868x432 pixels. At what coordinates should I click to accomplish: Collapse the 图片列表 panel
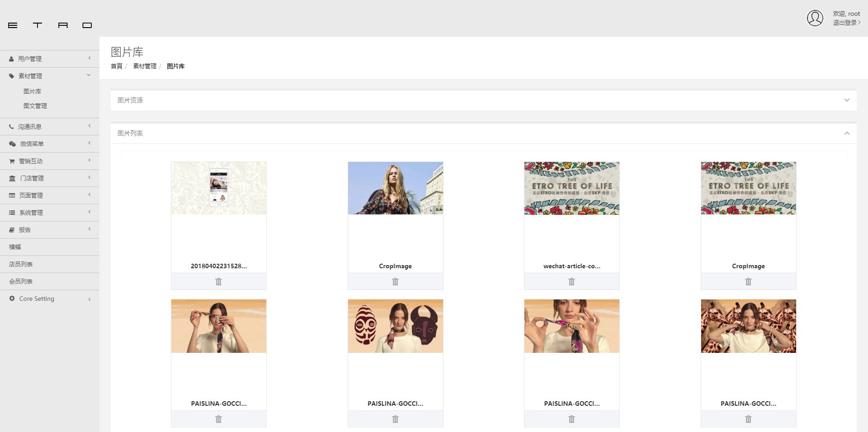point(846,133)
